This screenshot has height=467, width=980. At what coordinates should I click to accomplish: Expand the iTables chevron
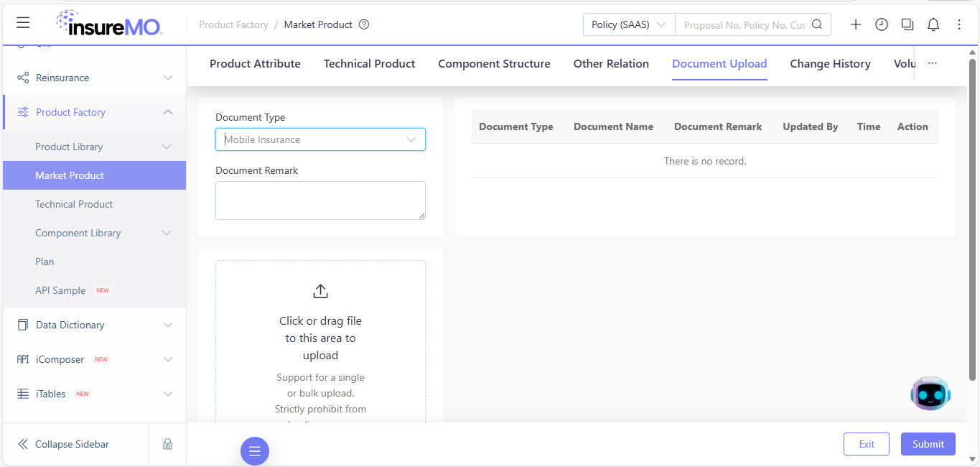coord(168,394)
